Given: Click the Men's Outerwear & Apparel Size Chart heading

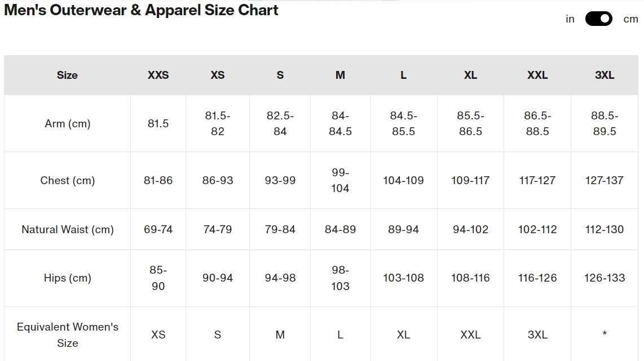Looking at the screenshot, I should (x=141, y=10).
